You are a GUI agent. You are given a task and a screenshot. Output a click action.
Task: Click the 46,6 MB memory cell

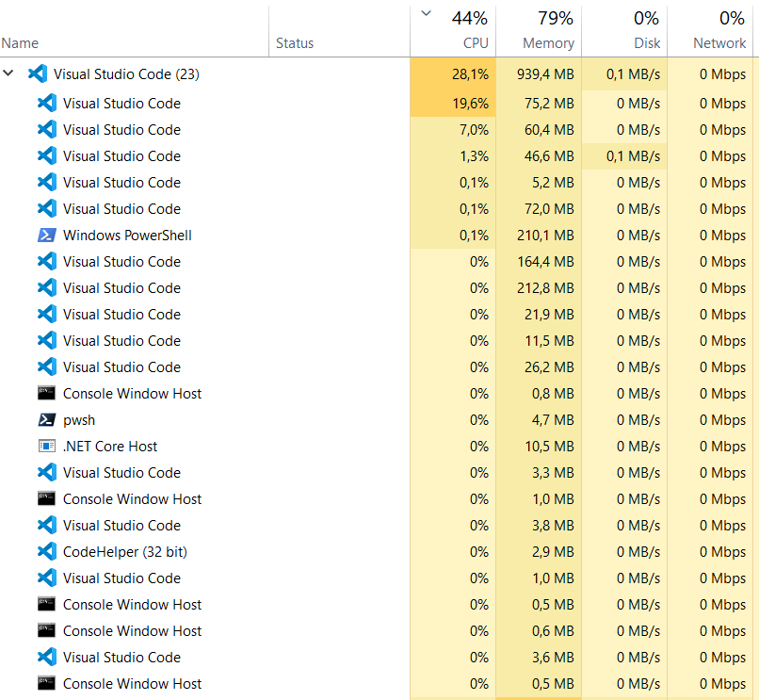tap(539, 156)
